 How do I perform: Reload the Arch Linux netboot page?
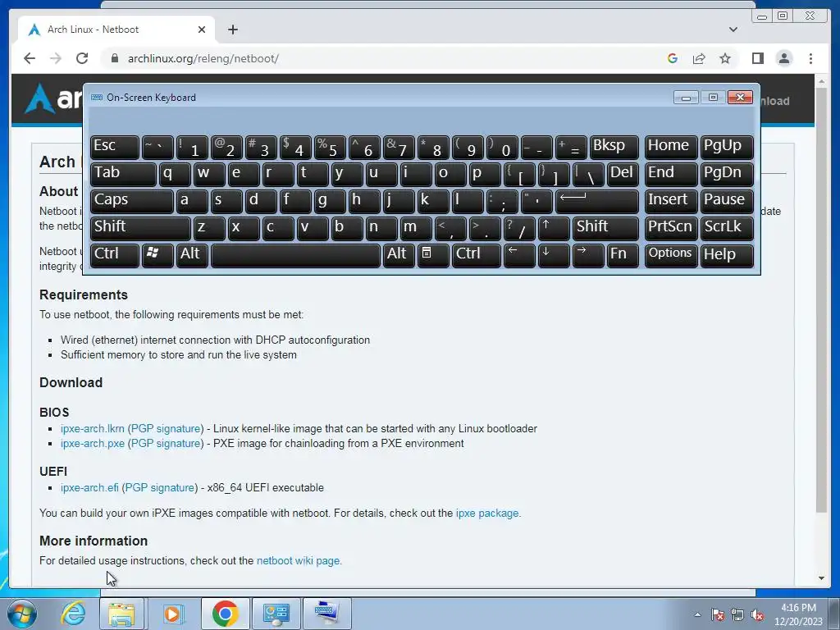tap(82, 58)
